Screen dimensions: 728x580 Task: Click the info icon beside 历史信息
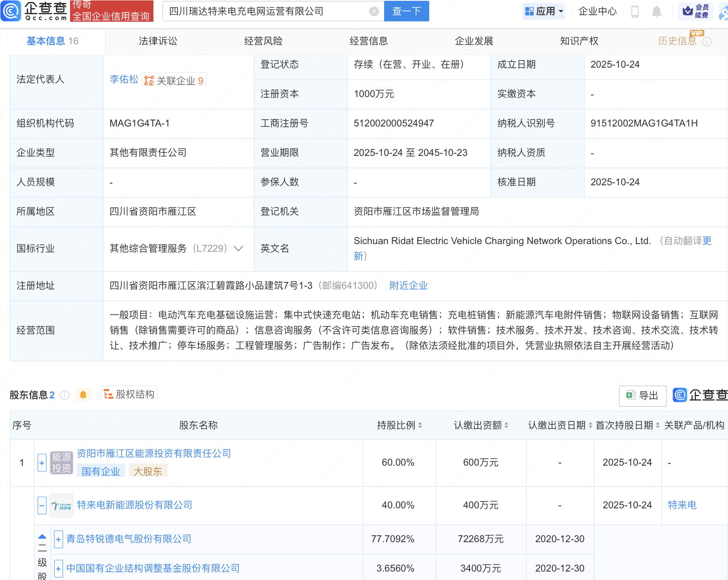[x=707, y=41]
